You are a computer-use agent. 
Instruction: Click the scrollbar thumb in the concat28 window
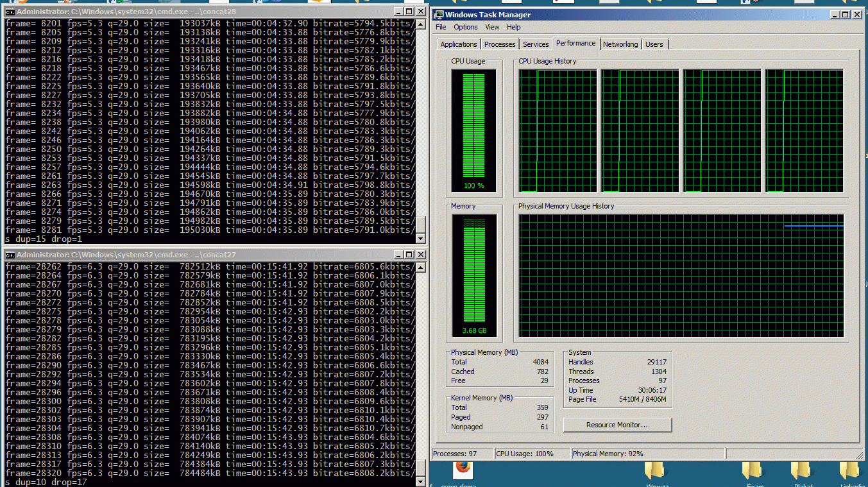(x=420, y=224)
